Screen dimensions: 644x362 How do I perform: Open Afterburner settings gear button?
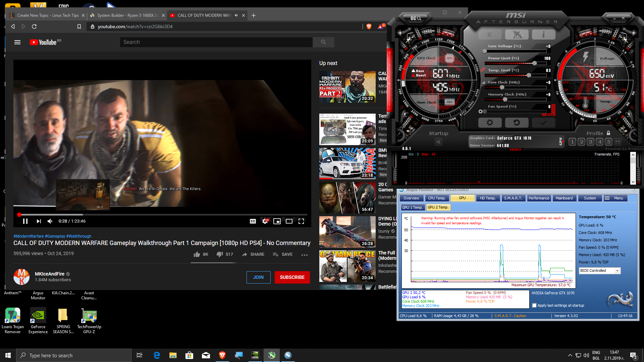pos(490,123)
